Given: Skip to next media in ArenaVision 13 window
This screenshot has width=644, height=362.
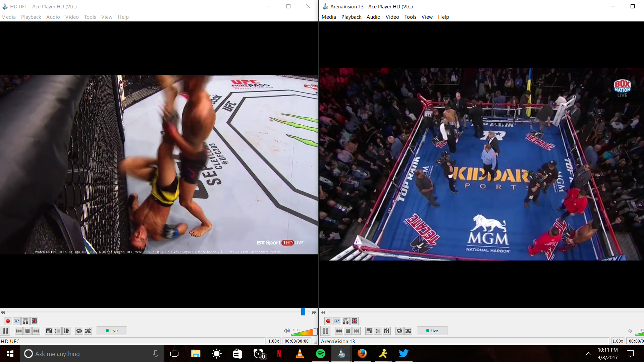Looking at the screenshot, I should [357, 331].
